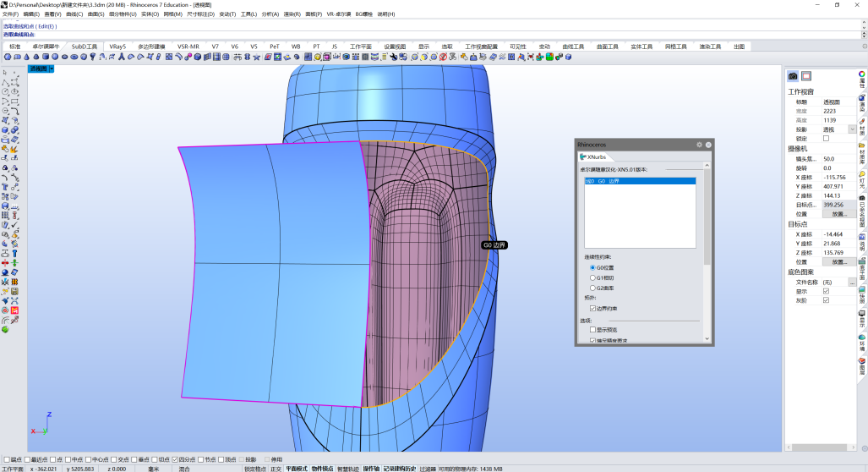Open the 灯光 bulb side panel tab
Viewport: 868px width, 472px height.
pyautogui.click(x=862, y=179)
